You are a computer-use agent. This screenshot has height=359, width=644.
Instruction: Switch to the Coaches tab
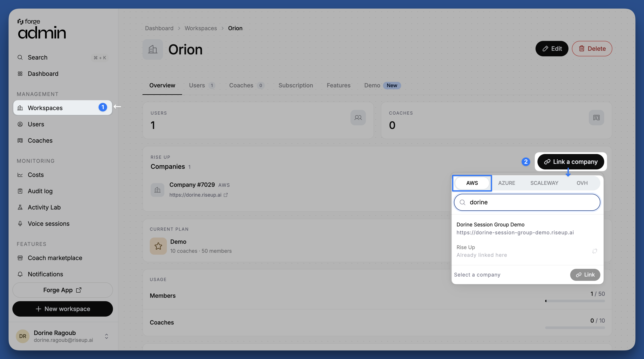tap(246, 85)
